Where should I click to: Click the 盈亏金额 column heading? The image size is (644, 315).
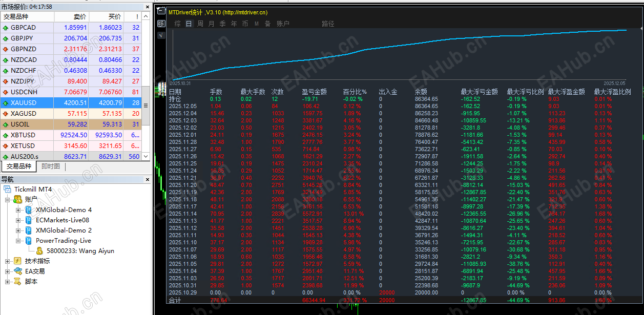tap(314, 92)
